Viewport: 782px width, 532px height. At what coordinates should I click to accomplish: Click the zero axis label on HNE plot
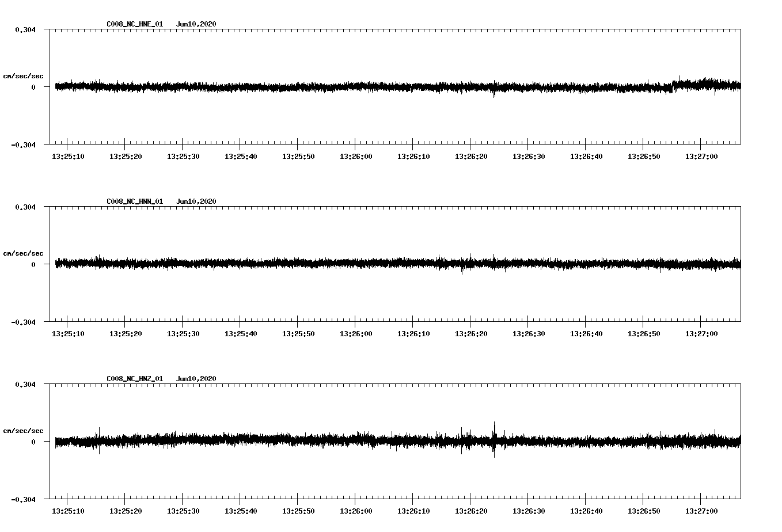[33, 87]
